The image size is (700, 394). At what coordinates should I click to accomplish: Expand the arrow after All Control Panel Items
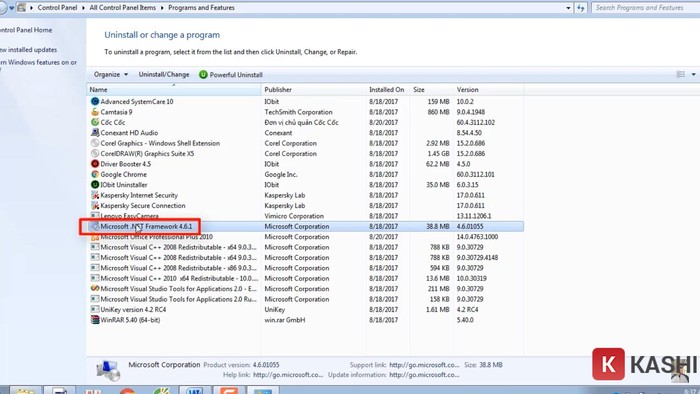tap(162, 8)
